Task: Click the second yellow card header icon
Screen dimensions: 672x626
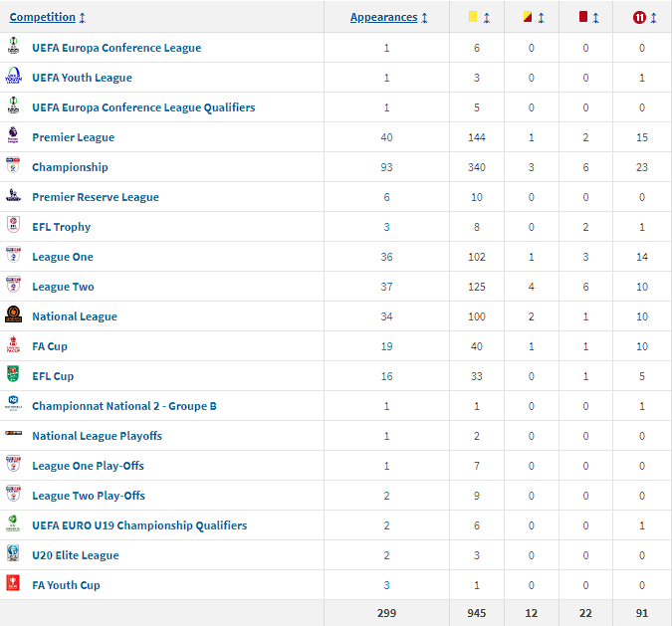Action: (528, 17)
